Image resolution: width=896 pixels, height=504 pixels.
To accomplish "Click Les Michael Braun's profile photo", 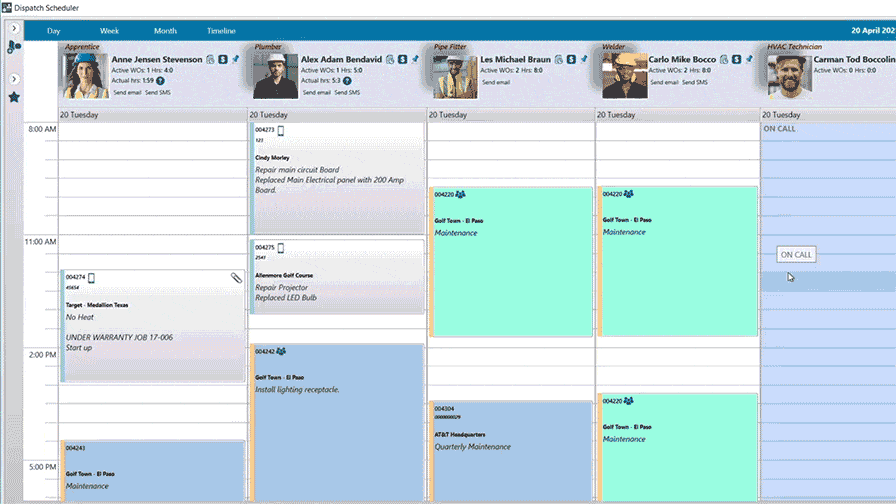I will [x=455, y=76].
